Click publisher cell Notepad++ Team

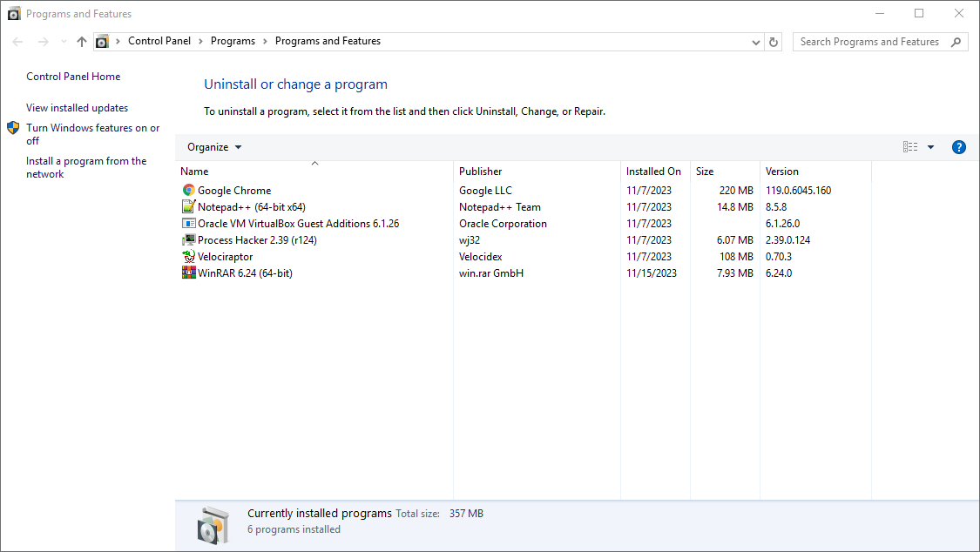(499, 206)
